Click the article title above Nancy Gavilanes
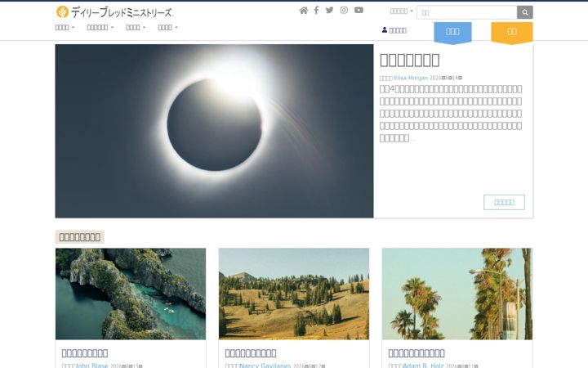The height and width of the screenshot is (368, 588). point(251,353)
